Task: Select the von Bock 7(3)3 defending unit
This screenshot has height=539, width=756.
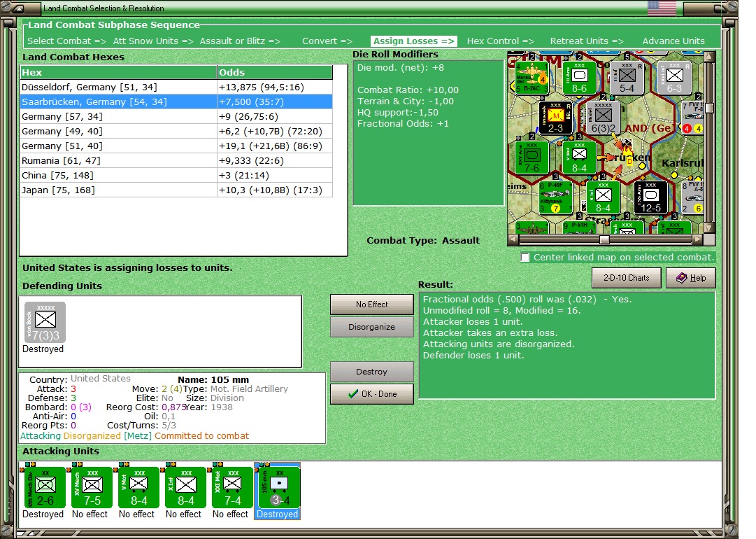Action: coord(45,322)
